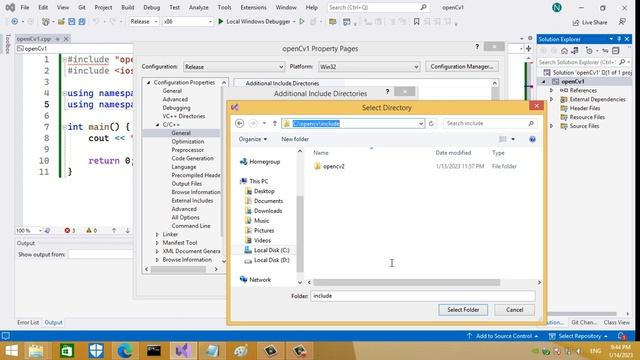Open the Platform dropdown showing Win32
The height and width of the screenshot is (360, 640).
[x=369, y=67]
